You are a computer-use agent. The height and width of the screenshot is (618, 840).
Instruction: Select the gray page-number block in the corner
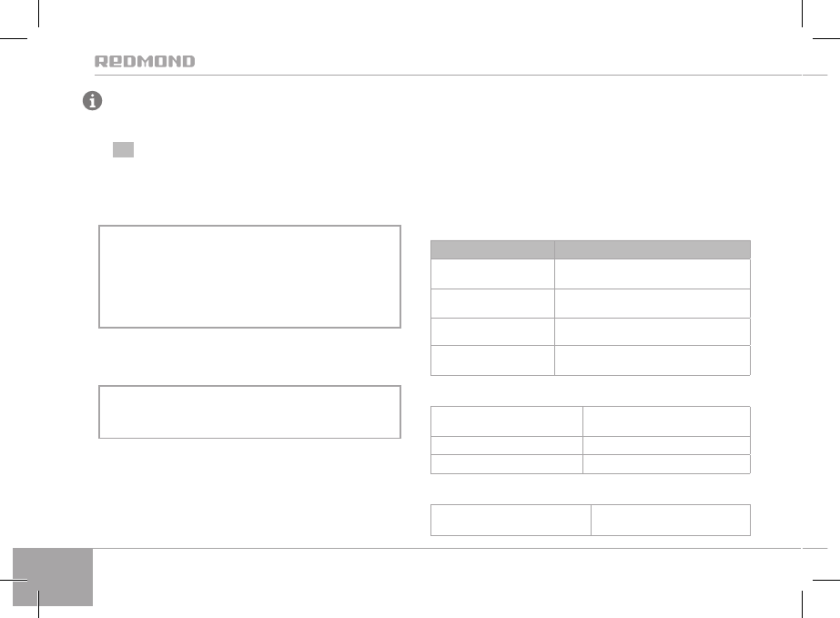click(x=54, y=576)
